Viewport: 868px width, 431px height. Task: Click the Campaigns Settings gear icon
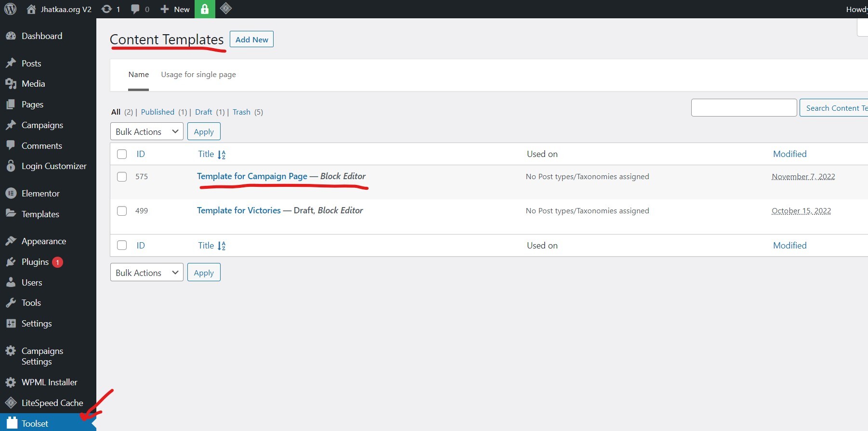pos(11,351)
